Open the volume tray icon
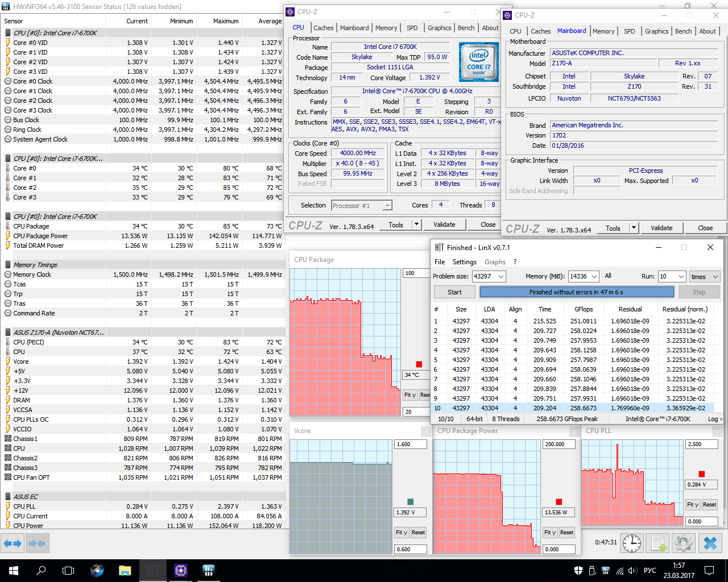 (x=632, y=571)
